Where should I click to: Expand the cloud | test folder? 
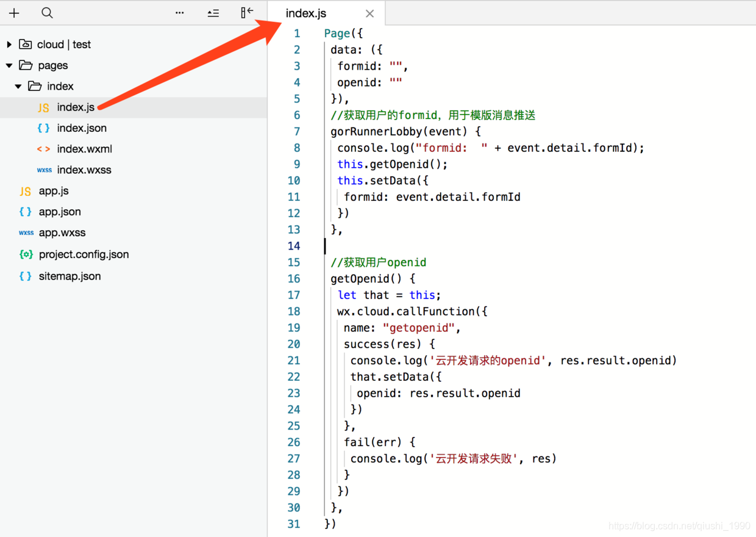(9, 45)
